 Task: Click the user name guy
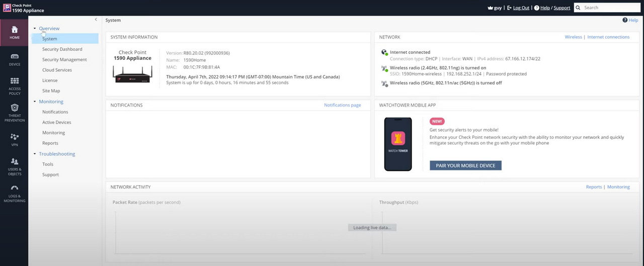coord(498,8)
